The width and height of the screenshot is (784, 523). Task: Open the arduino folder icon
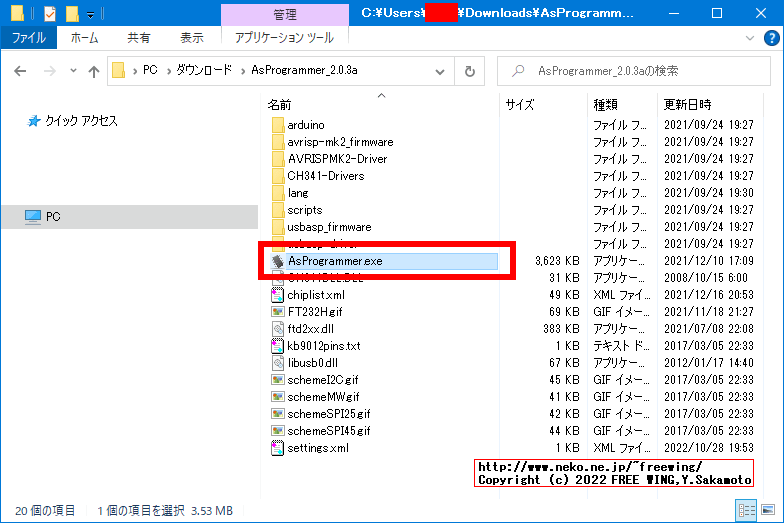tap(278, 125)
